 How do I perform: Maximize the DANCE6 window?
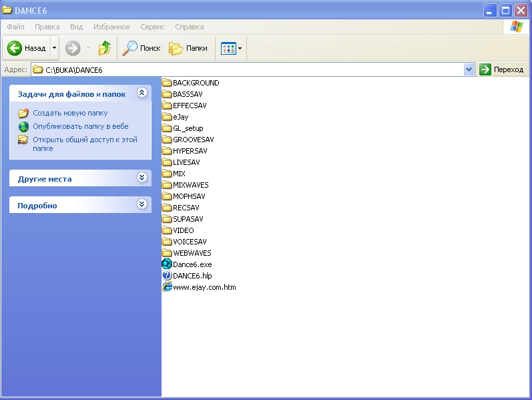tap(505, 11)
